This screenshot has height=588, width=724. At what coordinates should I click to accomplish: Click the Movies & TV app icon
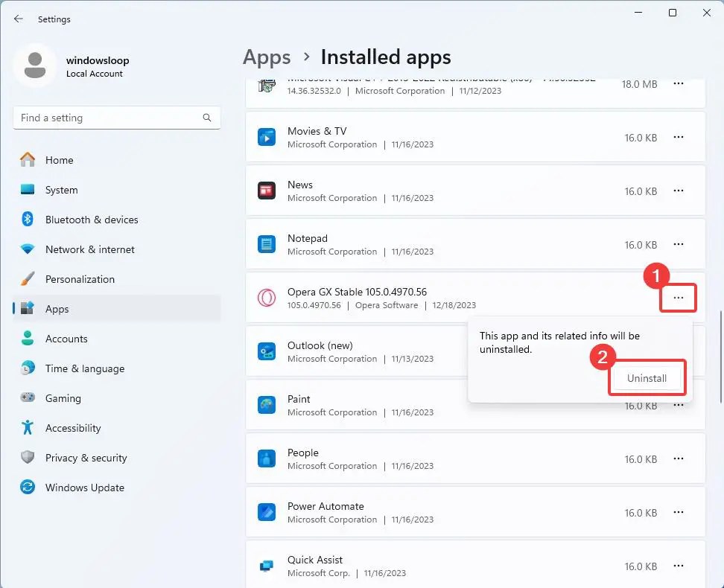[x=267, y=137]
